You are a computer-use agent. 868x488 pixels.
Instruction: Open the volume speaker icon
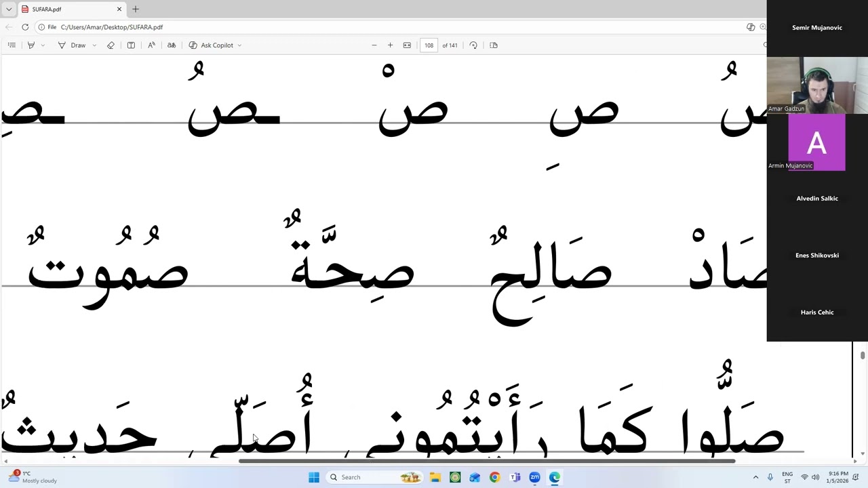[816, 477]
